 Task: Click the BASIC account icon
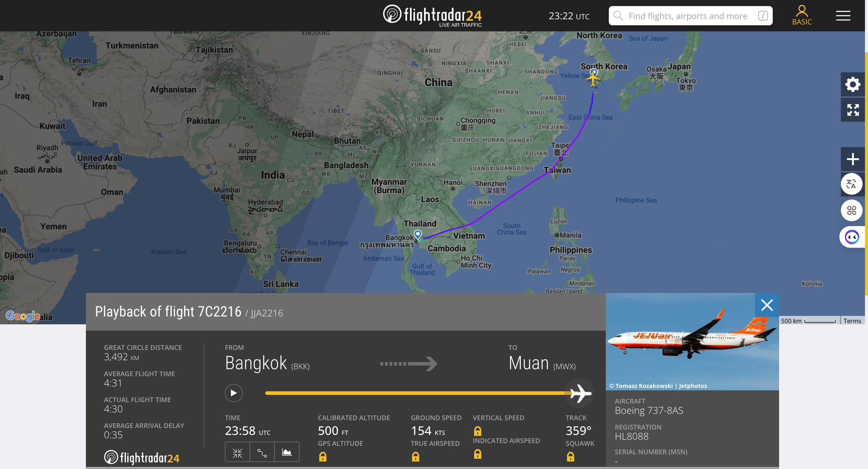point(802,15)
